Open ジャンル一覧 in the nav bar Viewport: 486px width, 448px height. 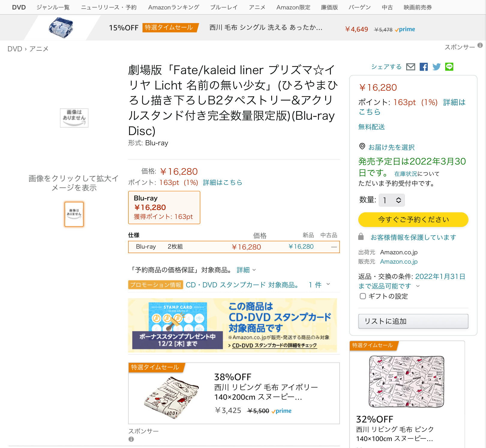[x=53, y=7]
